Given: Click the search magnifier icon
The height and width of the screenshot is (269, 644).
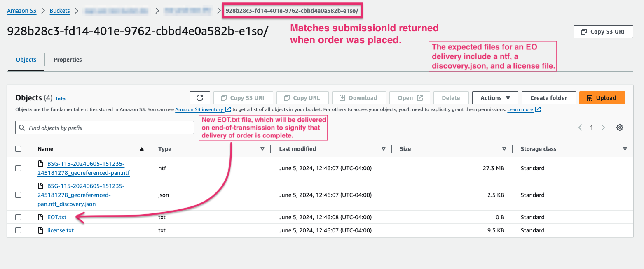Looking at the screenshot, I should click(x=22, y=128).
